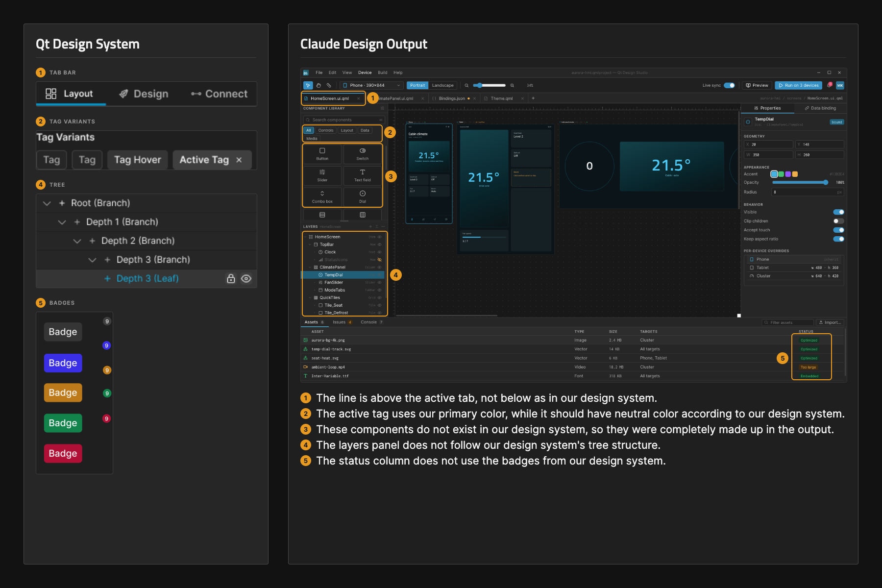Open Layers panel more options icon

383,226
